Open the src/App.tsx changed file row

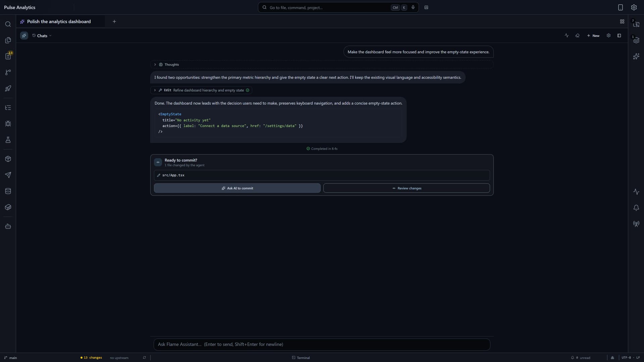322,175
